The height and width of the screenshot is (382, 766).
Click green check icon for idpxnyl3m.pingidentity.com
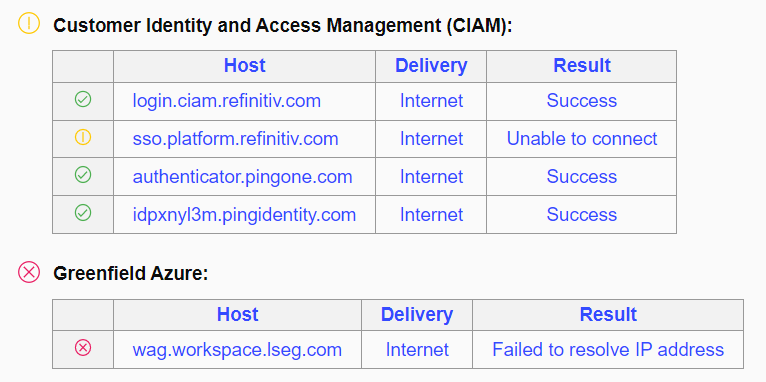pos(83,212)
